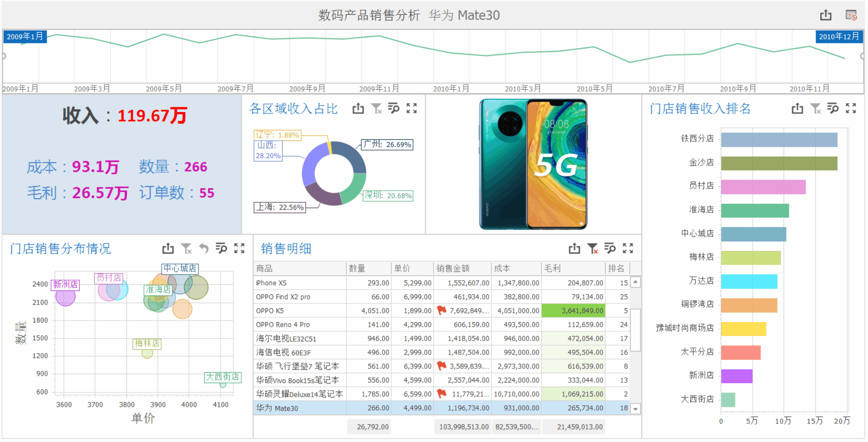
Task: Click the 2009年1月 timeline start handle
Action: pos(25,37)
